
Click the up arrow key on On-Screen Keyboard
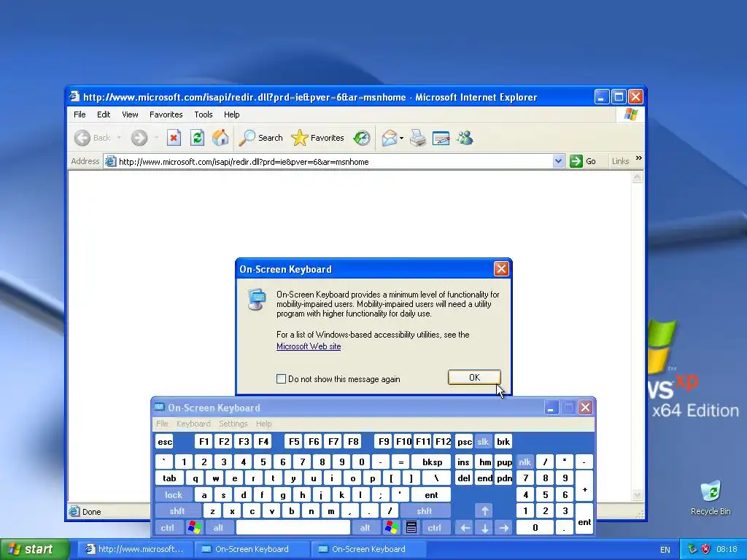[x=484, y=511]
